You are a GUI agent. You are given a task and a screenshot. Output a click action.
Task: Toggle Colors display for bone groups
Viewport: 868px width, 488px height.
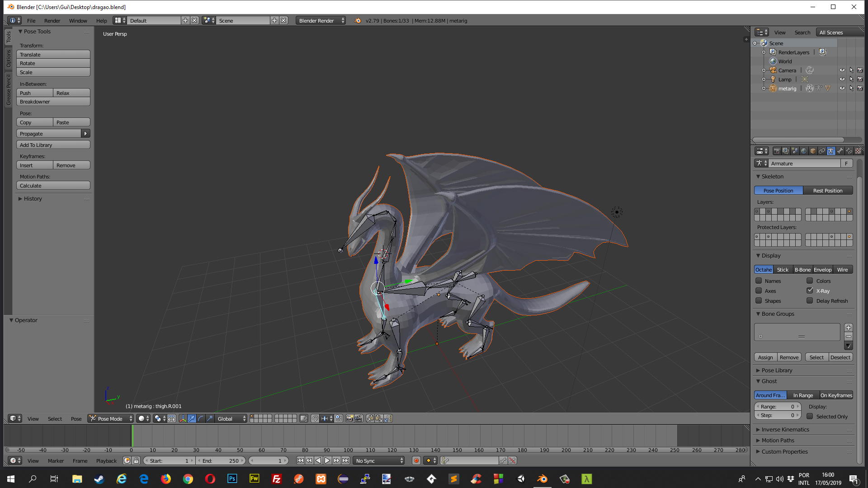(x=810, y=281)
